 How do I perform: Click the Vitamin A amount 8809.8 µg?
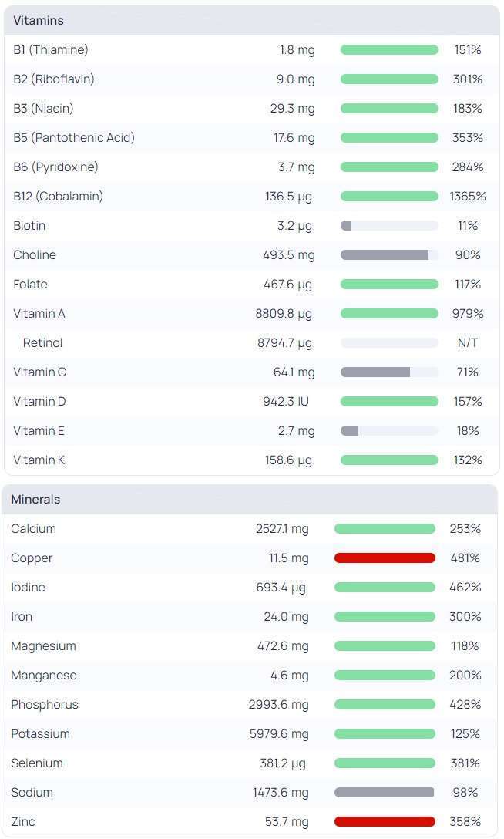coord(284,314)
